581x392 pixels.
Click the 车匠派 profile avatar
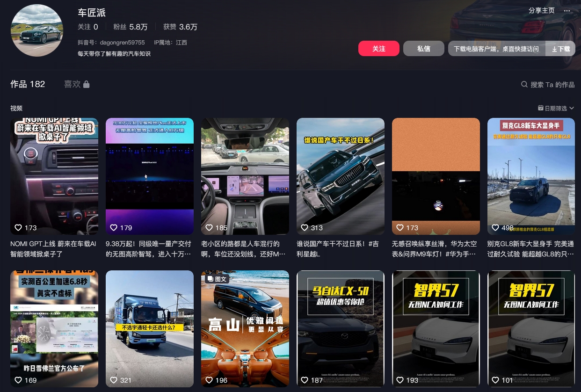coord(36,30)
